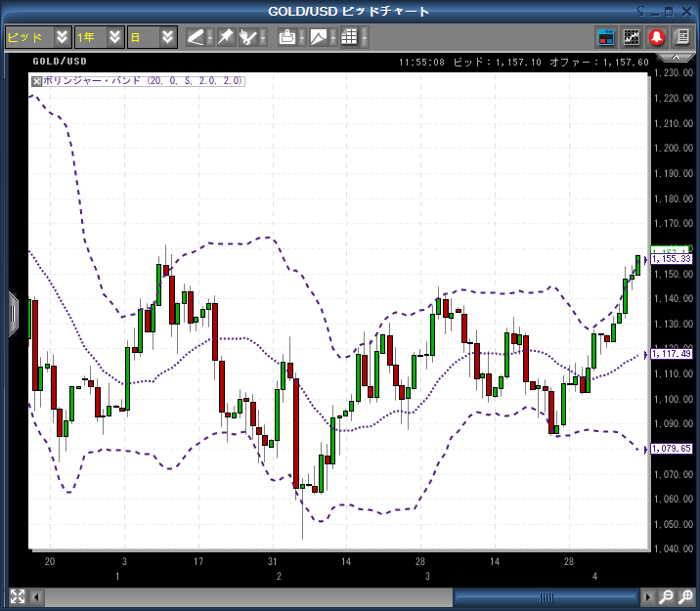Toggle the fit-to-screen icon at bottom left

pos(17,596)
